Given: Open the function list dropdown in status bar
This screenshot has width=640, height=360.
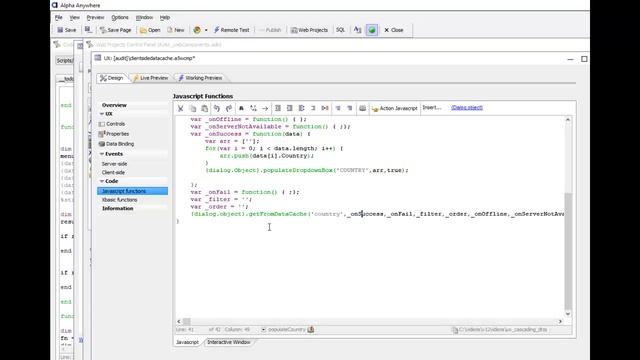Looking at the screenshot, I should pyautogui.click(x=263, y=329).
